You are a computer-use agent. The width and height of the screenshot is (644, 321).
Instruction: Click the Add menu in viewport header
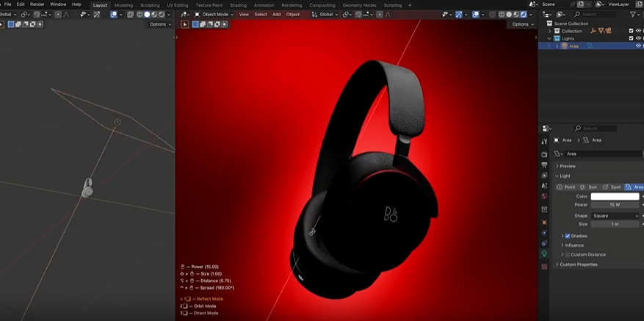[x=276, y=14]
